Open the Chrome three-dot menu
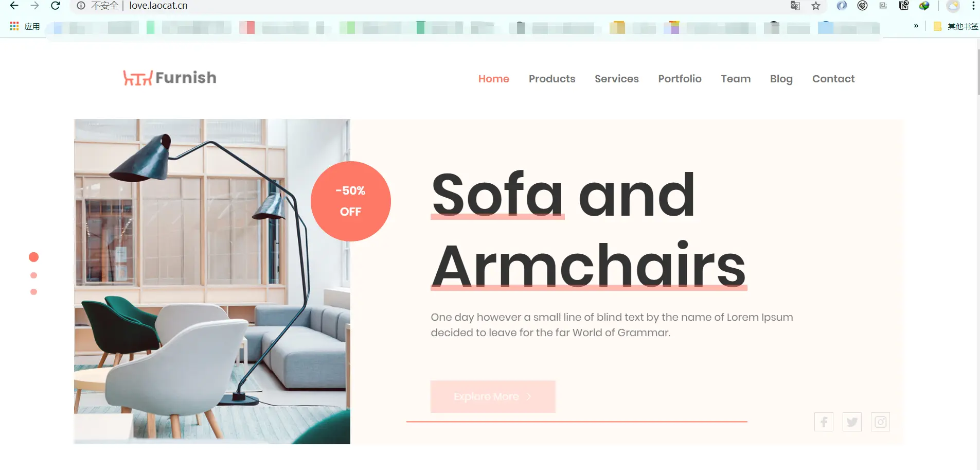The image size is (980, 470). click(973, 6)
